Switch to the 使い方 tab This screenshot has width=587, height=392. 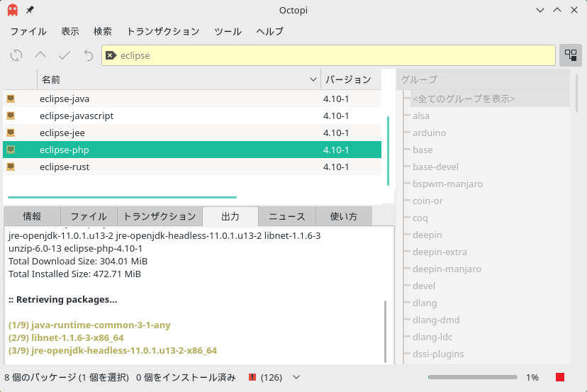tap(344, 216)
